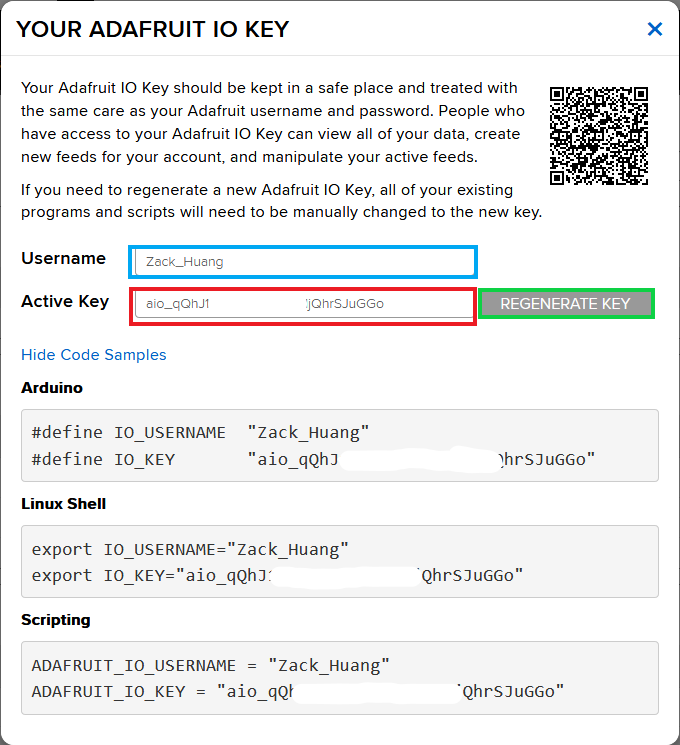Select the Username input field
The height and width of the screenshot is (745, 680).
pos(303,262)
